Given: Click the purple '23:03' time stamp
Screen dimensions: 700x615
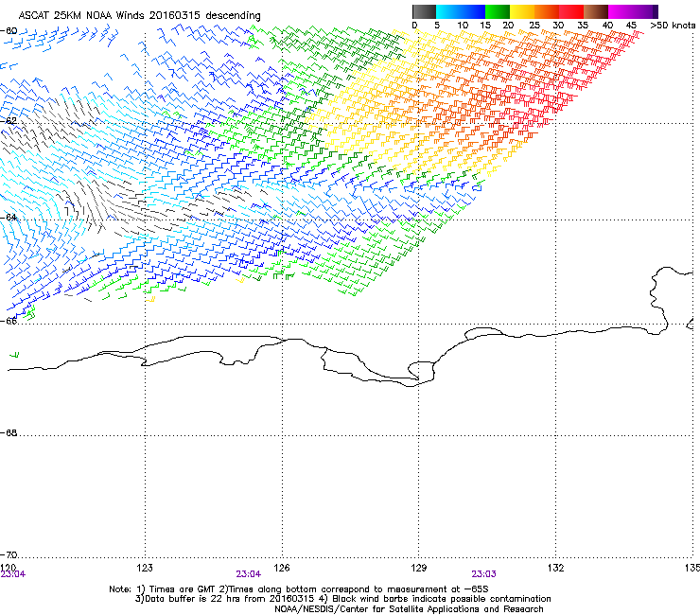Looking at the screenshot, I should [483, 574].
